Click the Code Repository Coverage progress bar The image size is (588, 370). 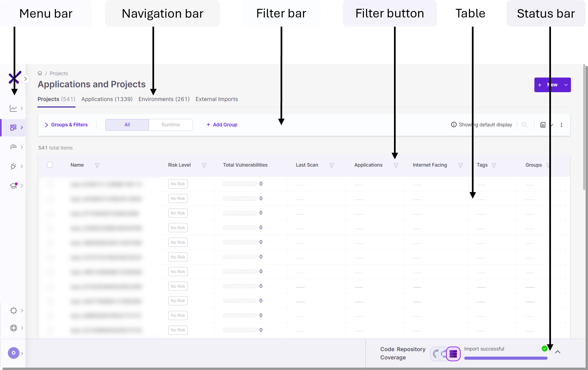506,358
